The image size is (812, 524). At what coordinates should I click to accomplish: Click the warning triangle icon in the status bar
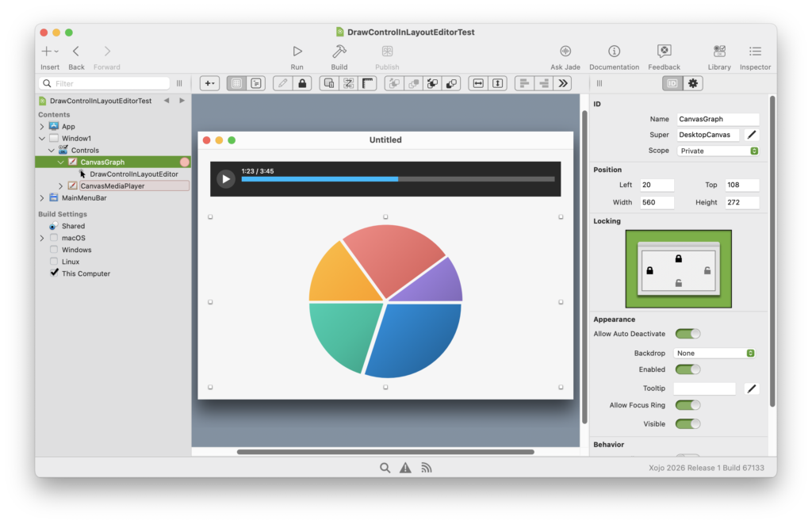[x=405, y=468]
